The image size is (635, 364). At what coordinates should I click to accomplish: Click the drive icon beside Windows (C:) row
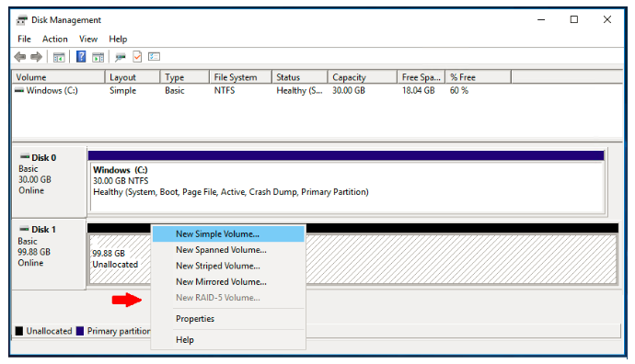(x=19, y=90)
